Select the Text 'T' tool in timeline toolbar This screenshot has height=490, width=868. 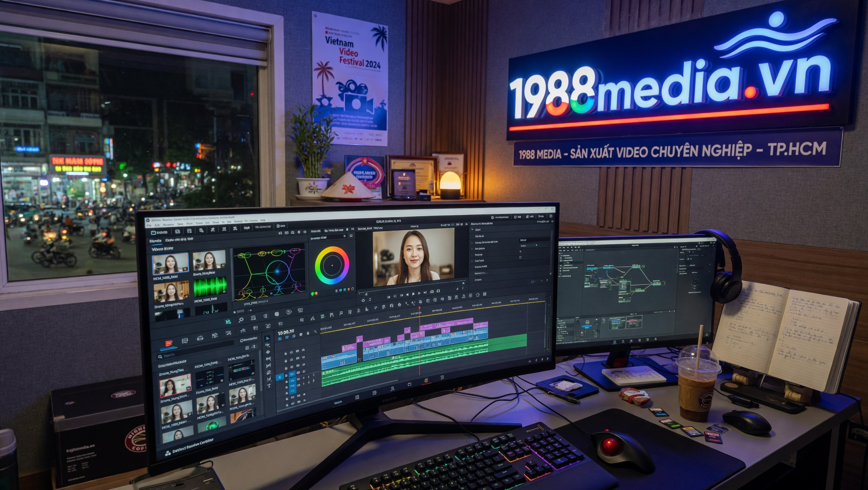click(x=269, y=386)
